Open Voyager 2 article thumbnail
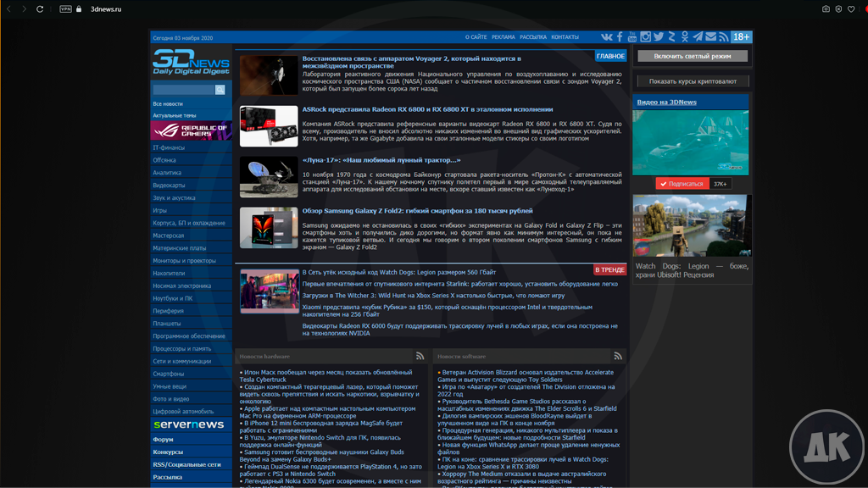868x488 pixels. 269,75
